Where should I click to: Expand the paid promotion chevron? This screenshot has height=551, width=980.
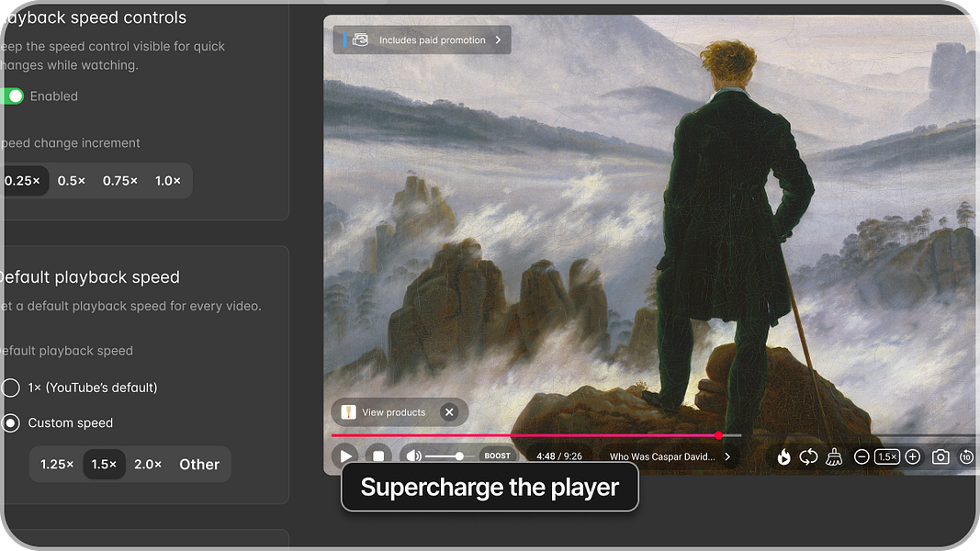point(498,40)
